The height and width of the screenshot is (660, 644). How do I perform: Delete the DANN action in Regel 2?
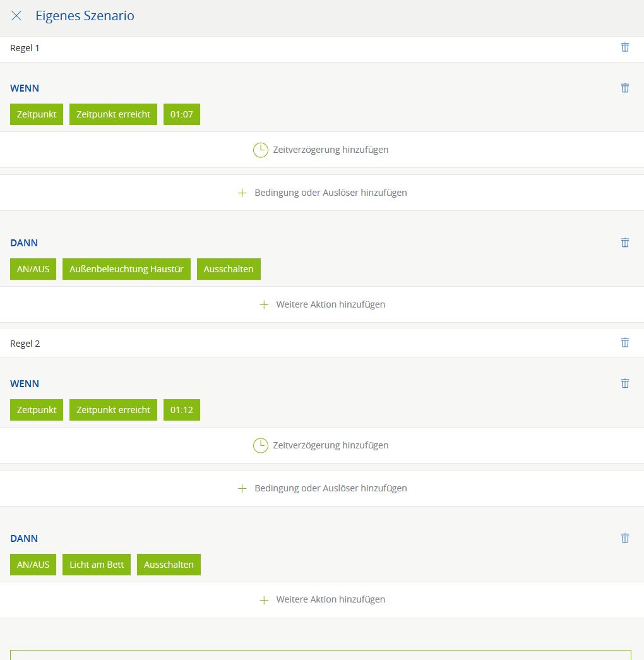tap(624, 538)
